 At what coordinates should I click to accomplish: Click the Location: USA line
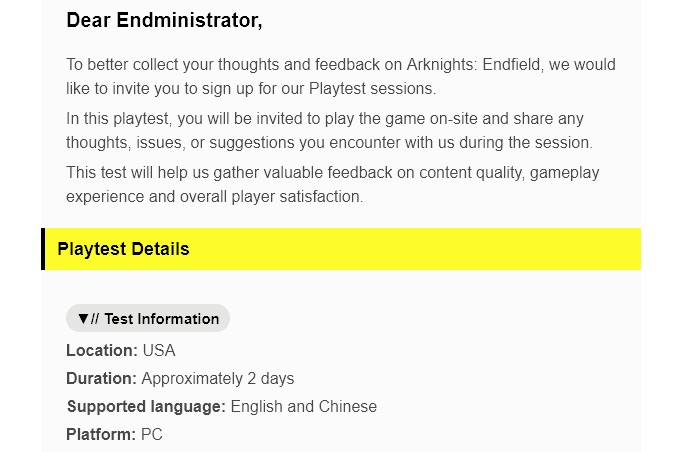pyautogui.click(x=121, y=350)
